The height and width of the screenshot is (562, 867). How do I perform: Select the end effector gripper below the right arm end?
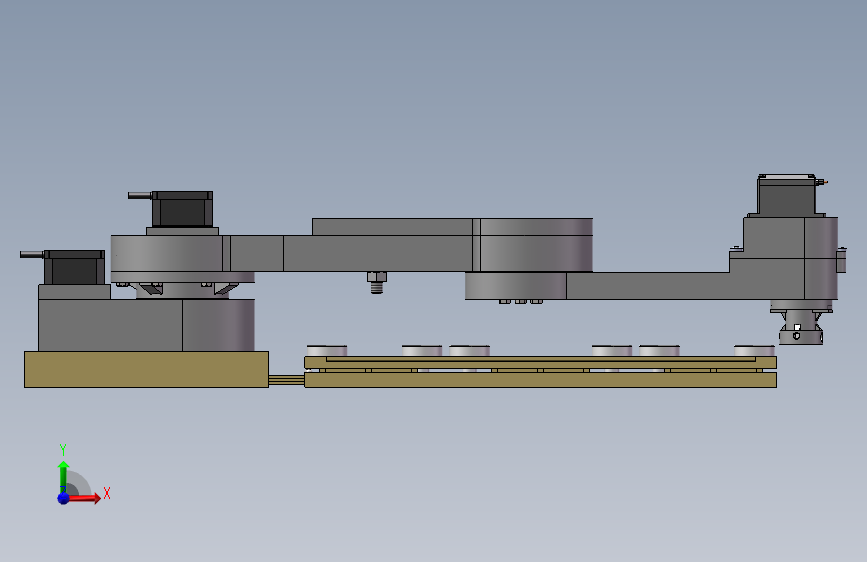click(801, 323)
